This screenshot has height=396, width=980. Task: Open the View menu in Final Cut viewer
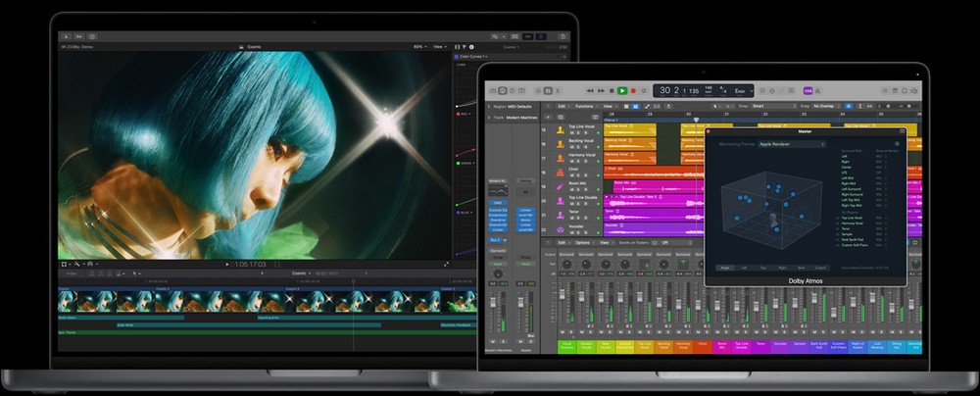[440, 46]
